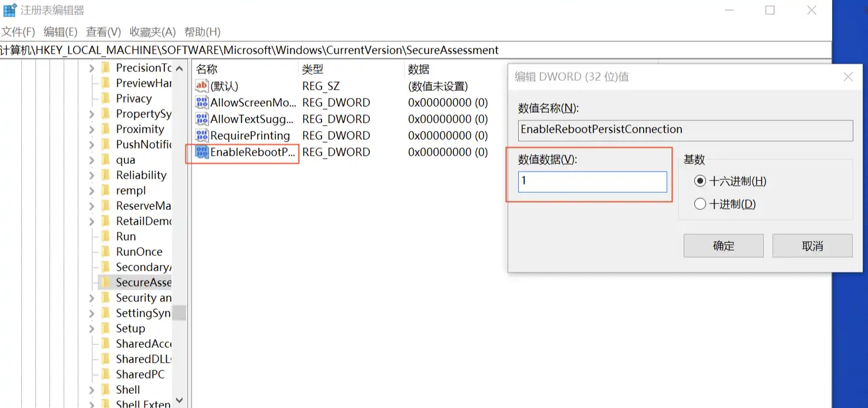Image resolution: width=868 pixels, height=408 pixels.
Task: Click the 确定 button in the DWORD dialog
Action: point(724,246)
